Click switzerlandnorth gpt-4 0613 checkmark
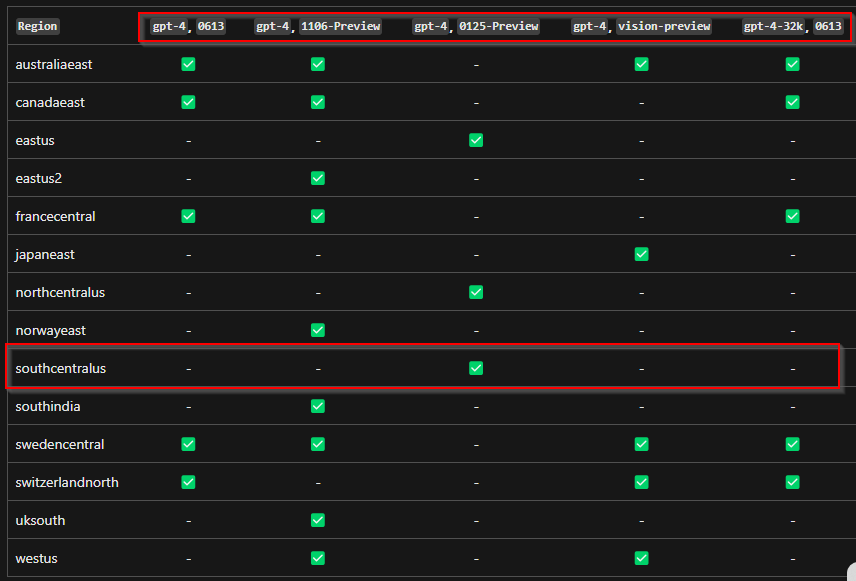 (188, 482)
